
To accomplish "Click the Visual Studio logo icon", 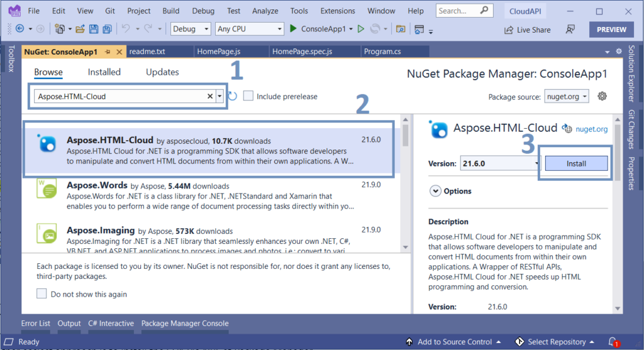I will coord(14,10).
